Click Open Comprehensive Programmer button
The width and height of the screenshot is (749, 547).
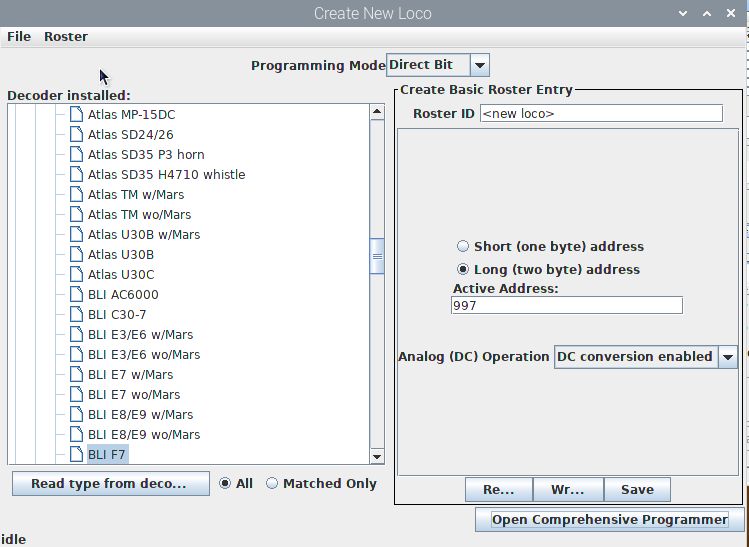610,520
